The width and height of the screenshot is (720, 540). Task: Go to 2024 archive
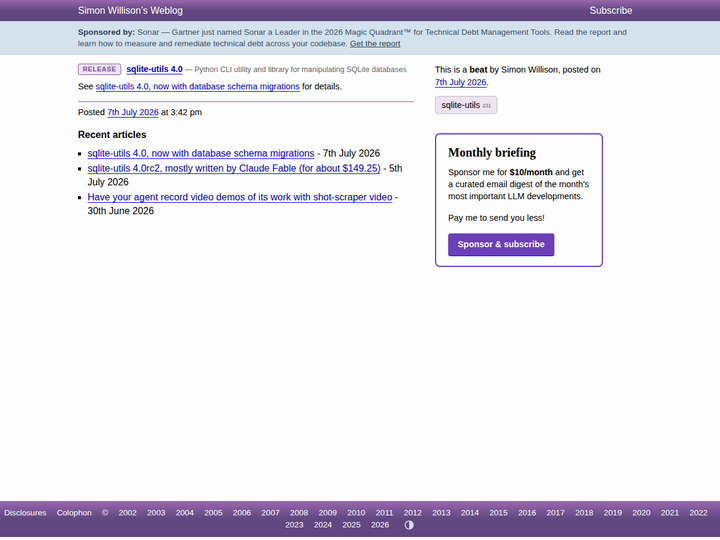click(x=323, y=525)
